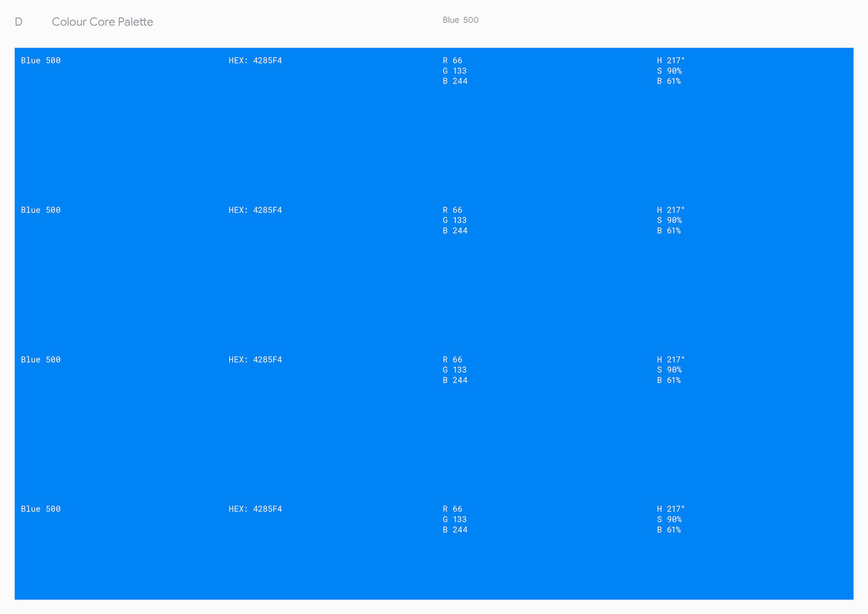This screenshot has height=614, width=868.
Task: Click 'HEX: 4285F4' in the bottom swatch row
Action: (255, 509)
